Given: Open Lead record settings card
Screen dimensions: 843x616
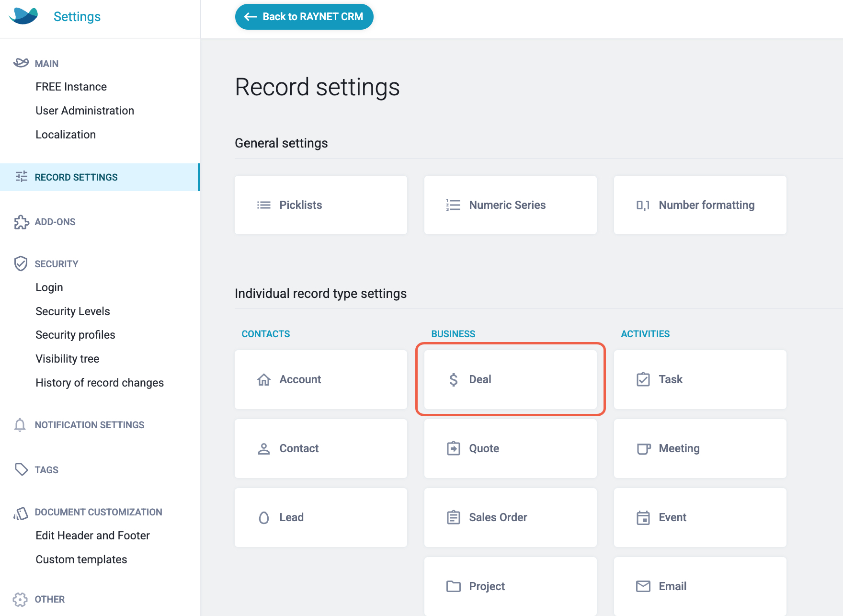Looking at the screenshot, I should coord(321,517).
